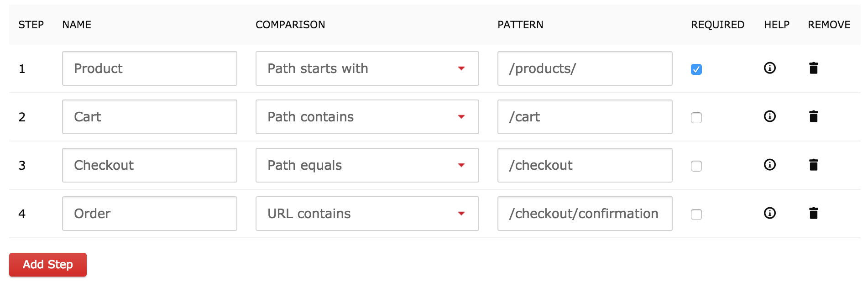Click the trash icon for the Checkout step
The width and height of the screenshot is (868, 293).
[814, 165]
